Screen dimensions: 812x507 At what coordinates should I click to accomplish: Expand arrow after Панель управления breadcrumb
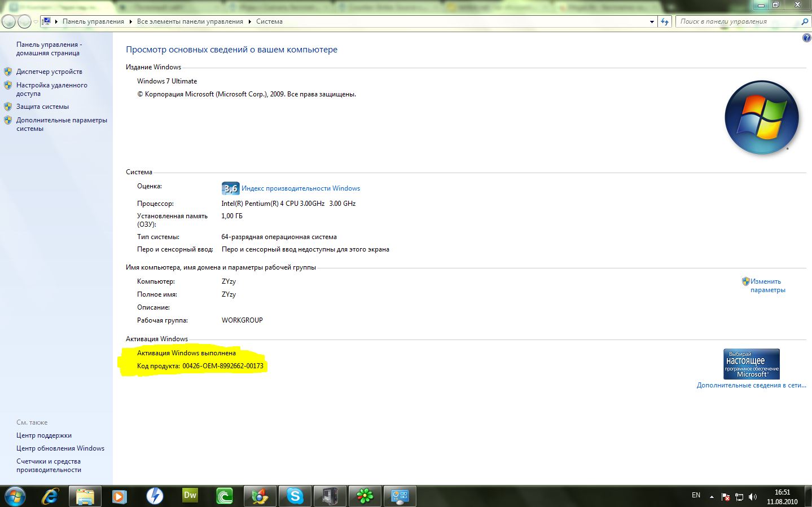[x=130, y=21]
